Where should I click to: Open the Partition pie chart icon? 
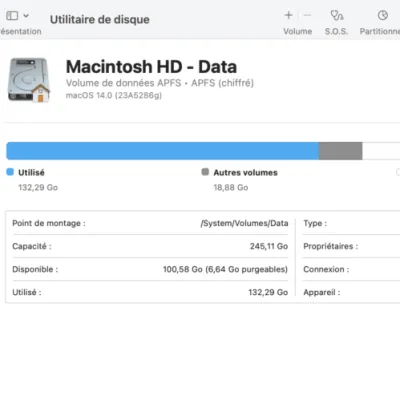point(383,15)
